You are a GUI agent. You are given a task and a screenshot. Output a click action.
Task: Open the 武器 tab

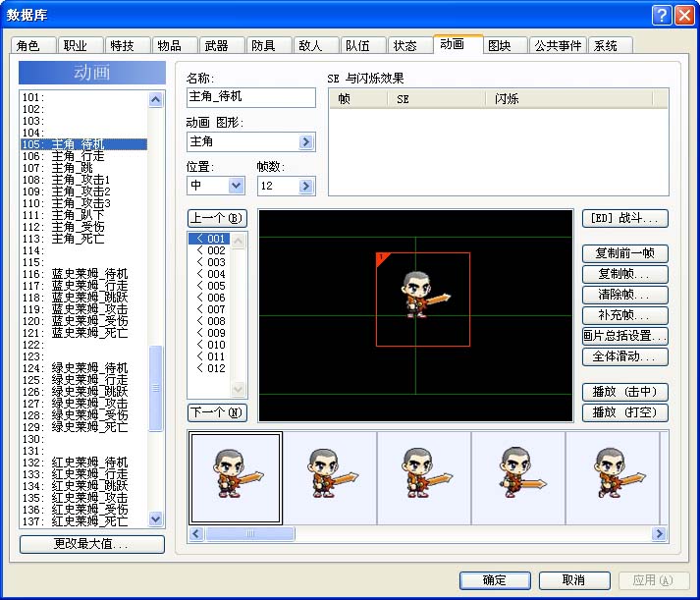click(222, 45)
